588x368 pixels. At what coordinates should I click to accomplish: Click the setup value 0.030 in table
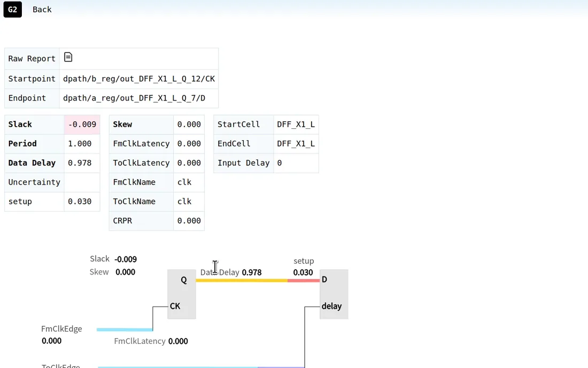click(x=82, y=202)
